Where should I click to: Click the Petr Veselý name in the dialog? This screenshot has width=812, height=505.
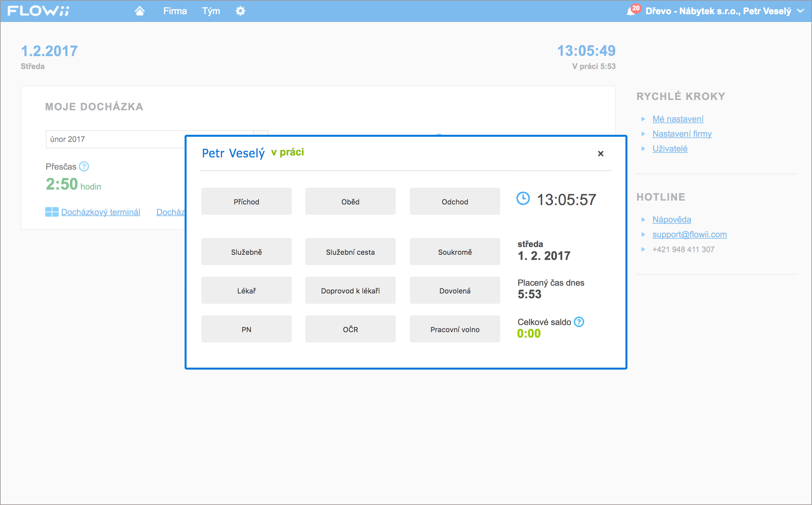[233, 153]
